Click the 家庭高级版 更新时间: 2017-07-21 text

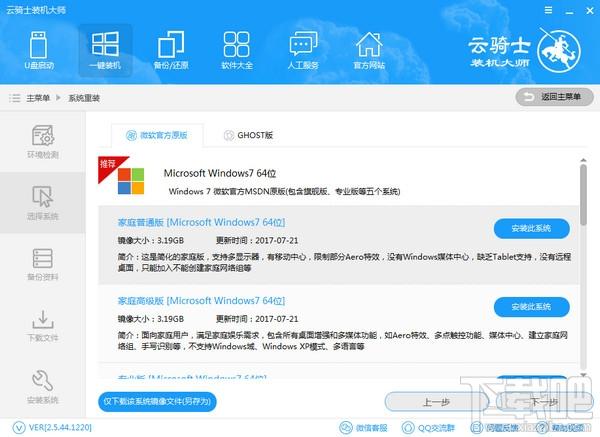coord(257,319)
